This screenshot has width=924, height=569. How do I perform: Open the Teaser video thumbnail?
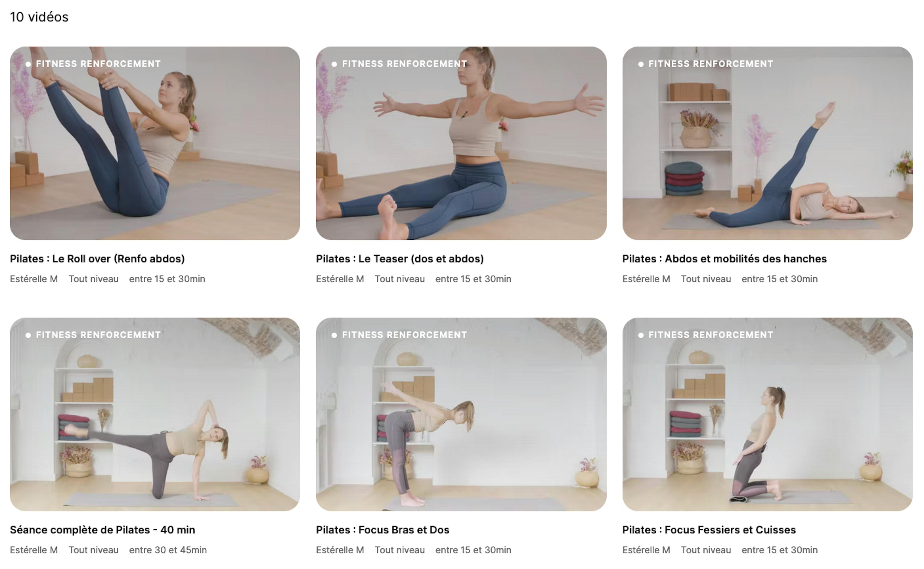pyautogui.click(x=461, y=143)
